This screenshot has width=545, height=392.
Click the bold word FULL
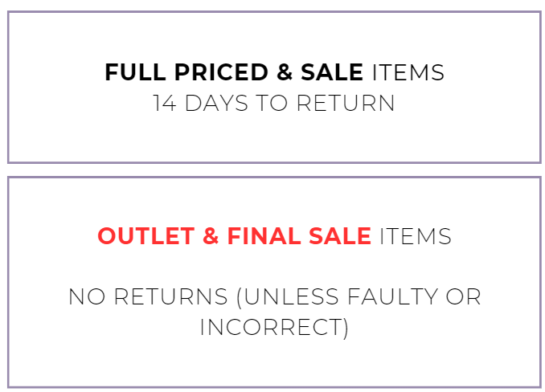(135, 72)
